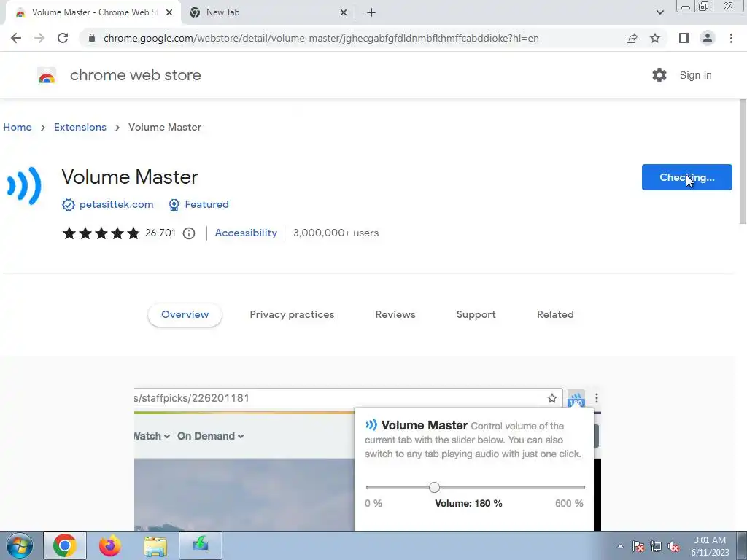Click the share page icon in the address bar
Image resolution: width=747 pixels, height=560 pixels.
coord(632,38)
